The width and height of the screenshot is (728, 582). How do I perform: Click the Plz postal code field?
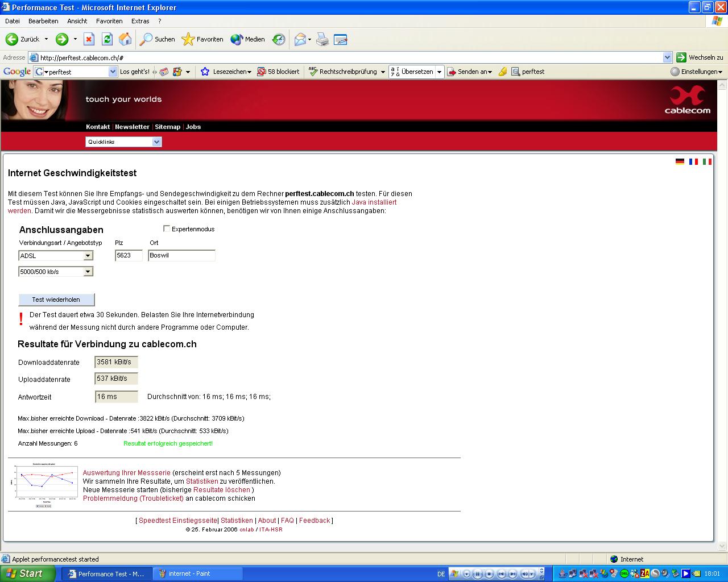click(128, 256)
